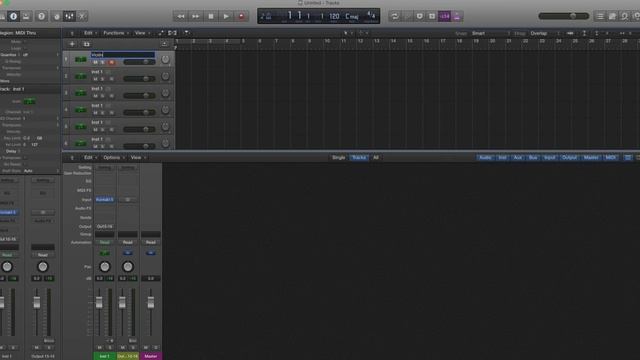The width and height of the screenshot is (640, 360).
Task: Toggle Flex show/hide button in Tracks menu bar
Action: pos(173,33)
